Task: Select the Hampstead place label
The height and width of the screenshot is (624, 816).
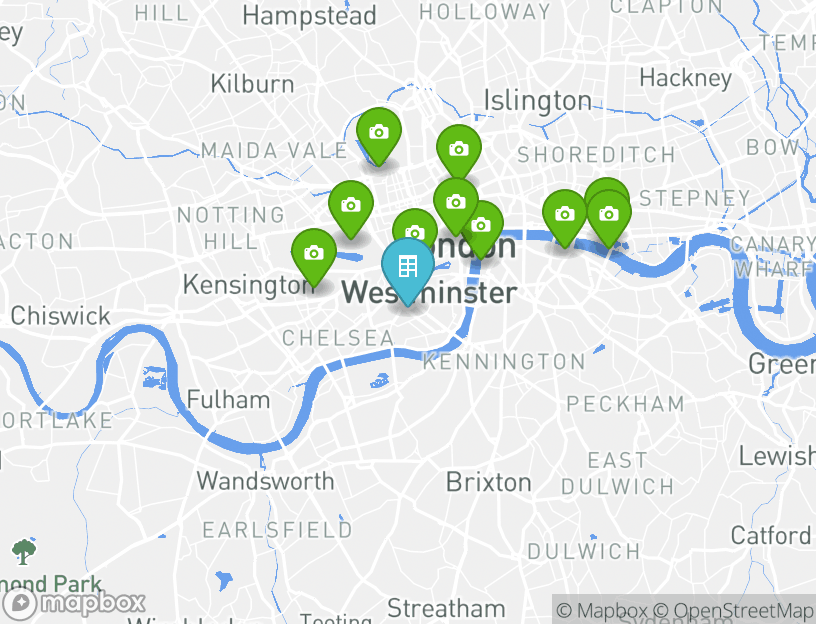Action: click(x=309, y=16)
